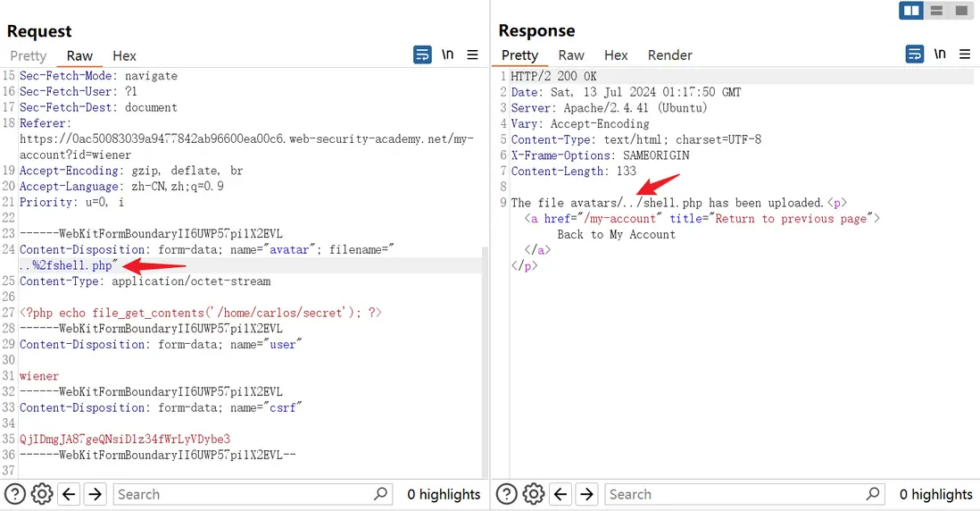Click the Request panel vertical scrollbar
This screenshot has height=511, width=980.
(x=485, y=362)
